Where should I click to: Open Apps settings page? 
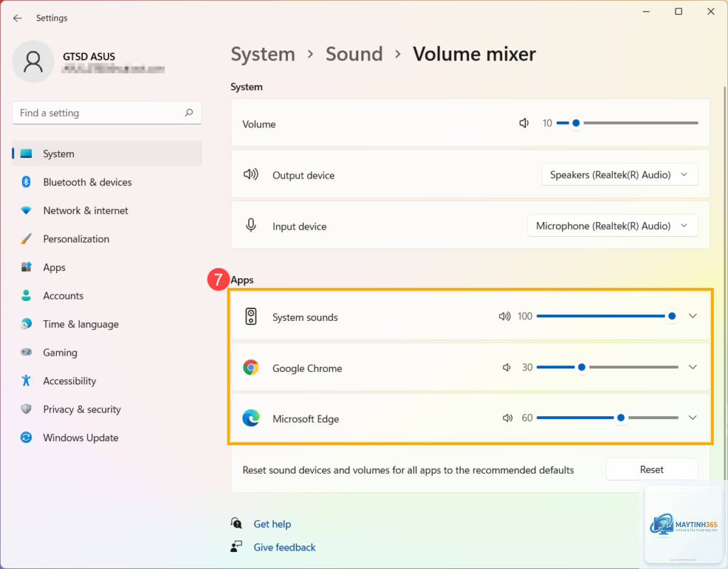pyautogui.click(x=107, y=267)
